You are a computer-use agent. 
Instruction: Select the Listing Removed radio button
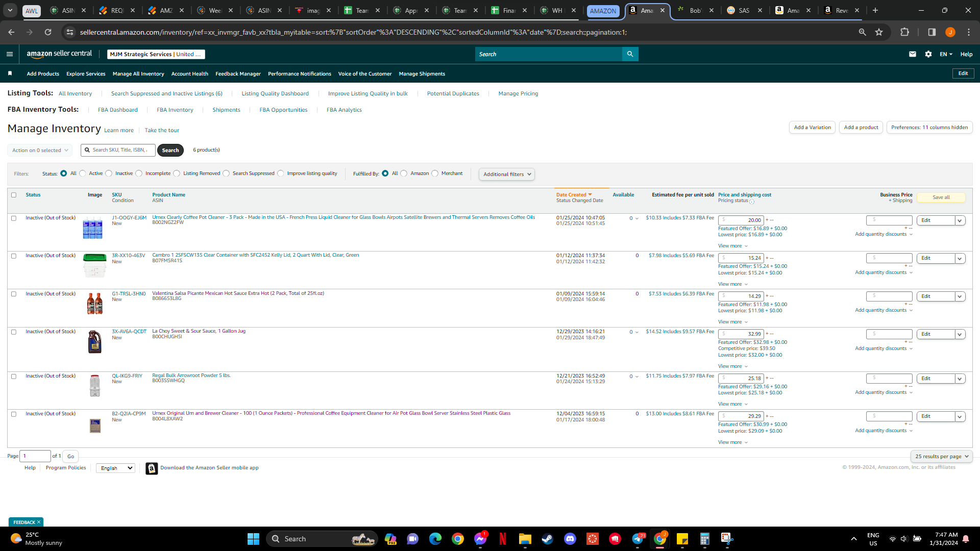(x=177, y=173)
